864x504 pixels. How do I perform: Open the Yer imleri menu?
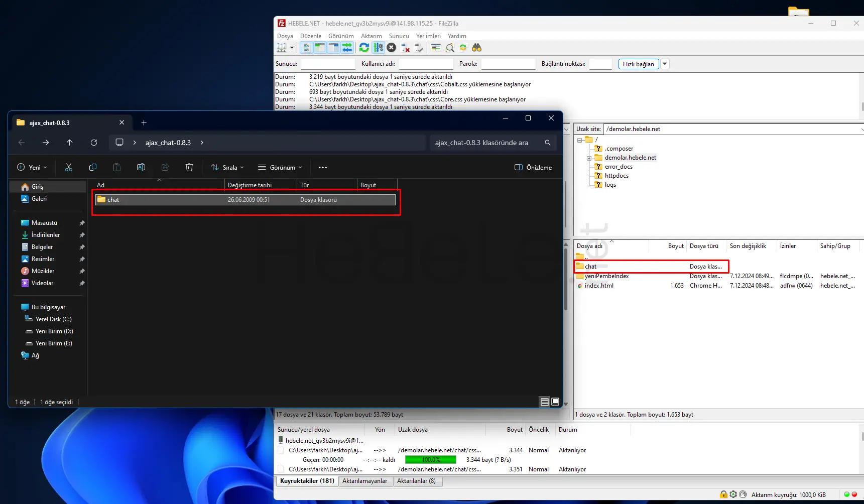coord(428,36)
